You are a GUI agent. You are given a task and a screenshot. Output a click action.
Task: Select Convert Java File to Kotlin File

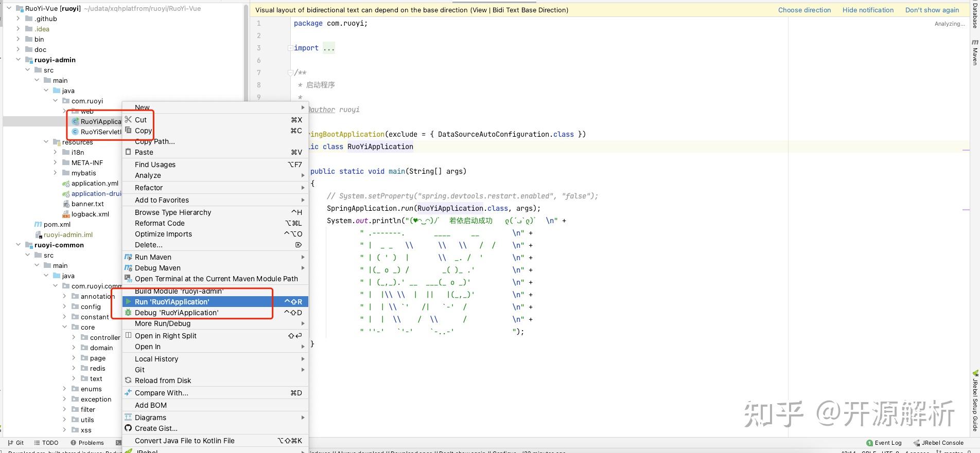[215, 441]
